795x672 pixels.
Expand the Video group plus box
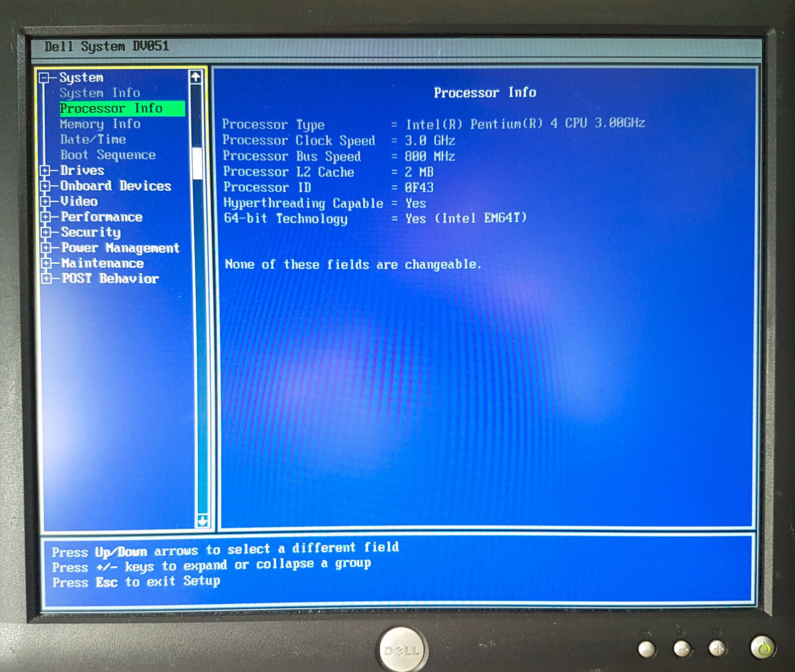click(x=45, y=202)
